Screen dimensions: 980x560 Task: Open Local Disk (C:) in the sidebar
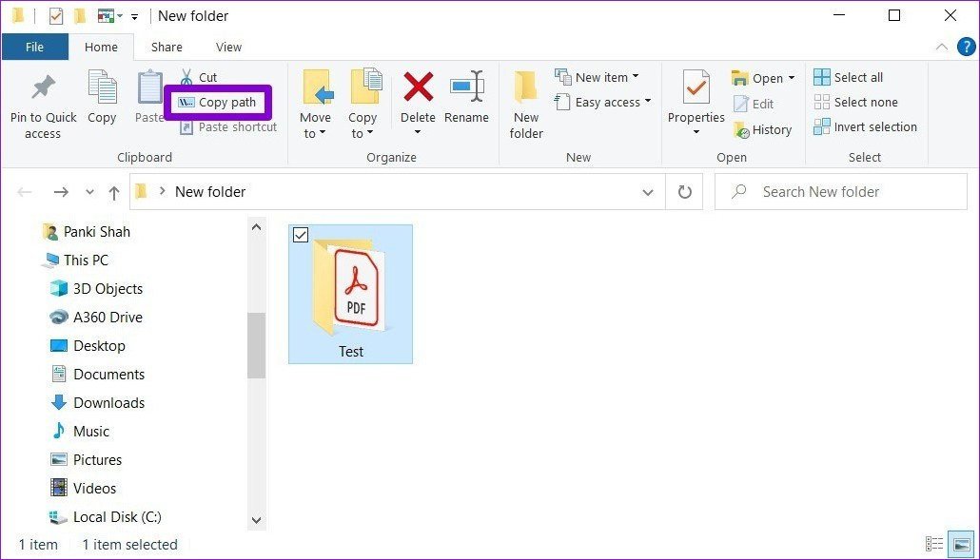coord(105,517)
